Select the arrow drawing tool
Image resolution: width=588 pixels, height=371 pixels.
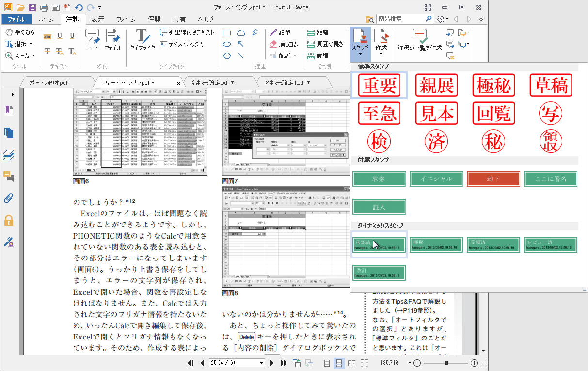pyautogui.click(x=241, y=44)
